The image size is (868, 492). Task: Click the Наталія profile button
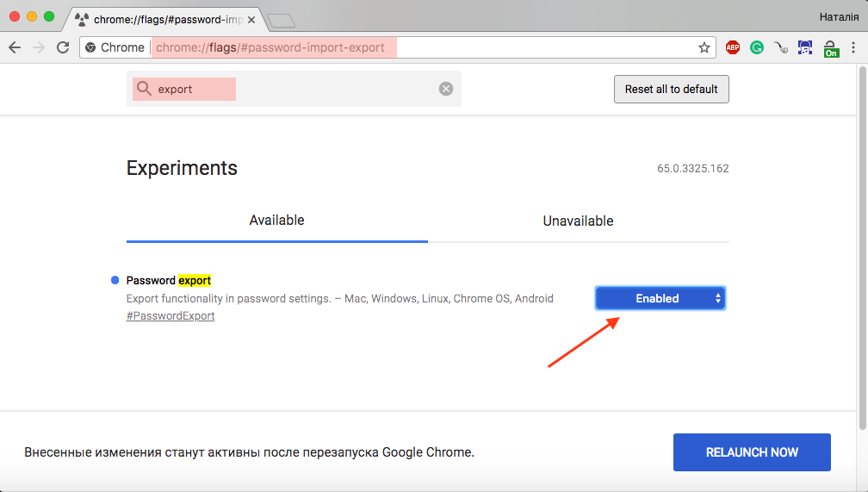836,16
